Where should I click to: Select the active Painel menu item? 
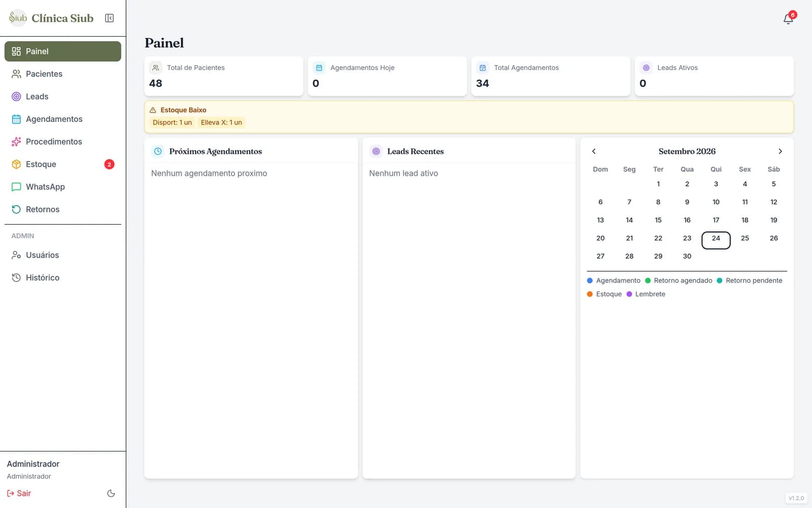point(63,51)
